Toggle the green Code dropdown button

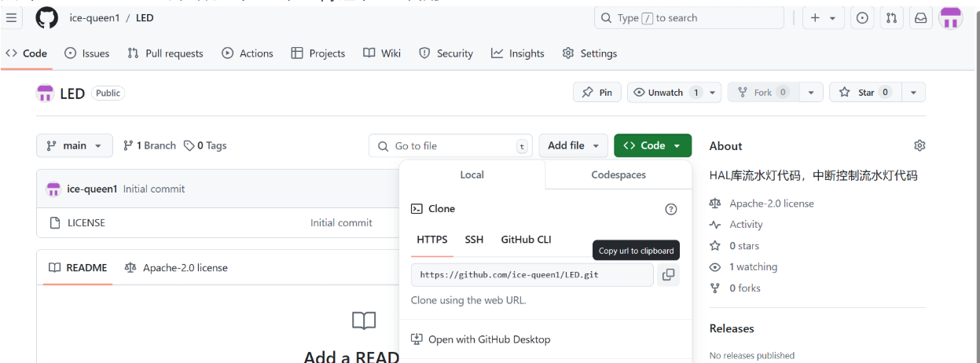(x=652, y=145)
